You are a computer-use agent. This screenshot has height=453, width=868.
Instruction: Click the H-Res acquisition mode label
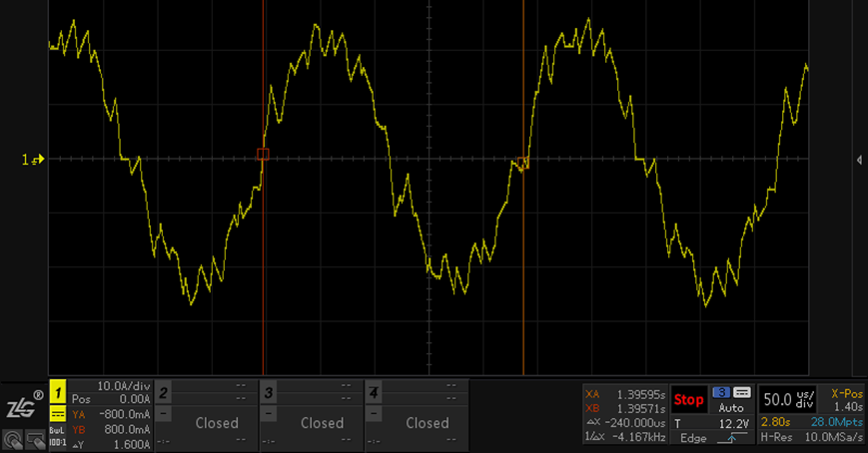coord(776,437)
